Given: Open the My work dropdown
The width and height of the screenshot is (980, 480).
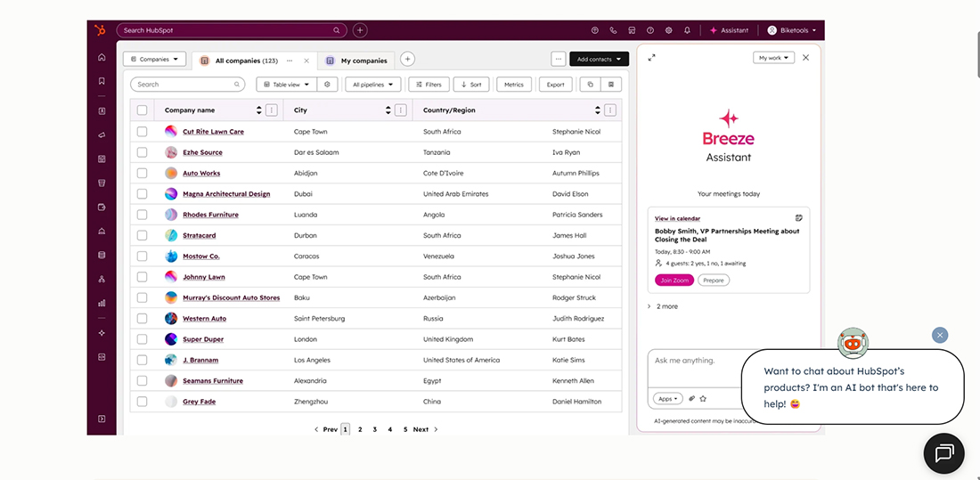Looking at the screenshot, I should coord(773,58).
